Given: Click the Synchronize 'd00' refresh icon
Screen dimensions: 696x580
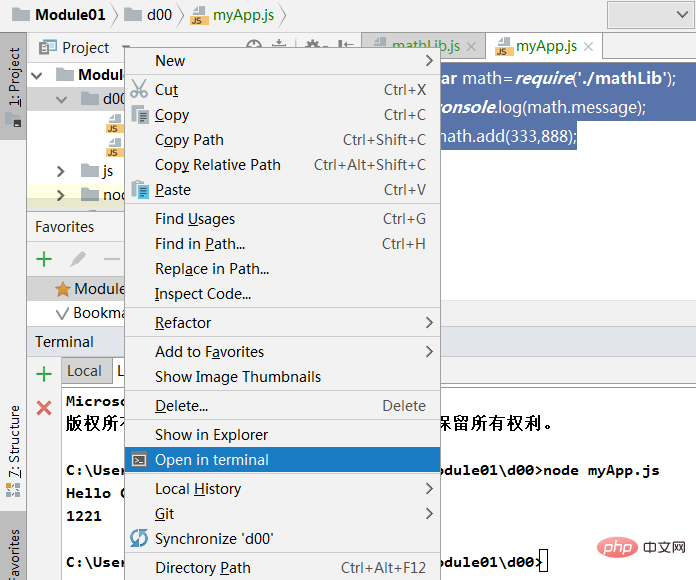Looking at the screenshot, I should (139, 538).
